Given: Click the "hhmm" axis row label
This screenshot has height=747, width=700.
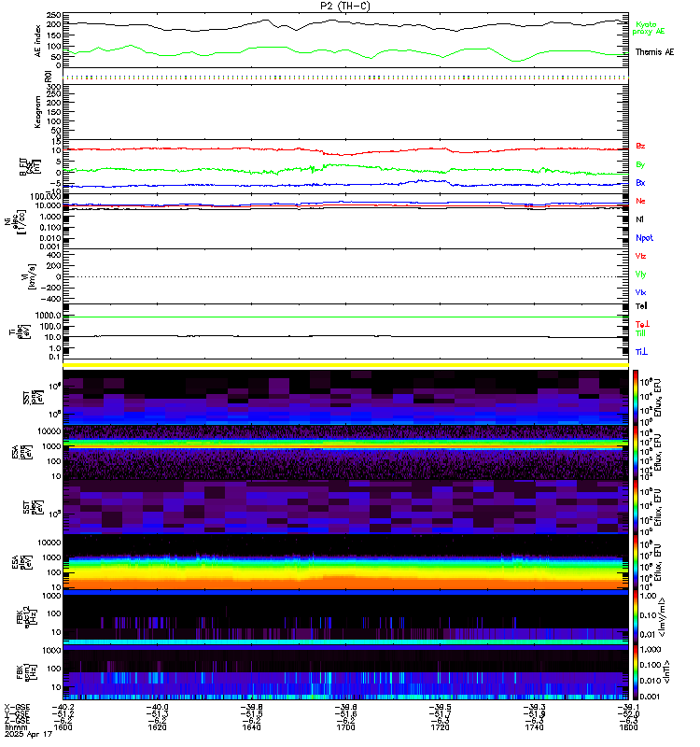Looking at the screenshot, I should point(15,728).
